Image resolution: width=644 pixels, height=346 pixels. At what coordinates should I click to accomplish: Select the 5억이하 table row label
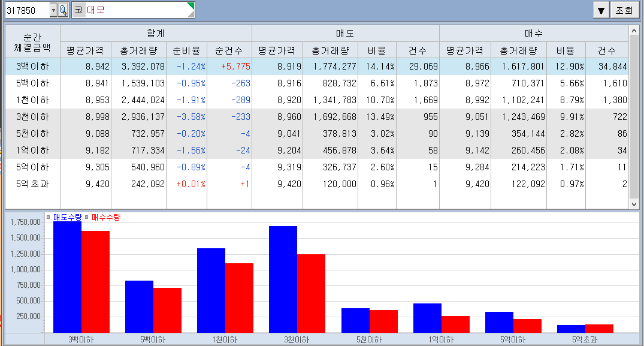pos(32,167)
